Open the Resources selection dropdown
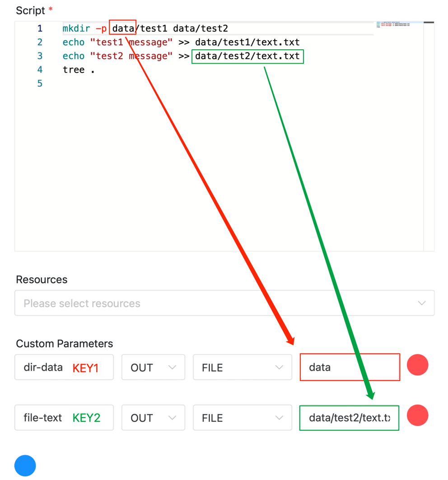The image size is (448, 480). pyautogui.click(x=224, y=303)
